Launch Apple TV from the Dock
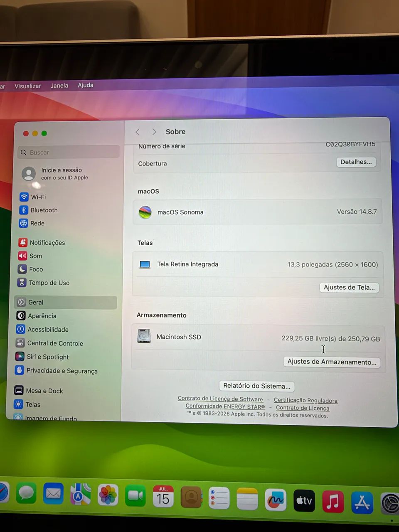Viewport: 399px width, 532px height. 304,500
